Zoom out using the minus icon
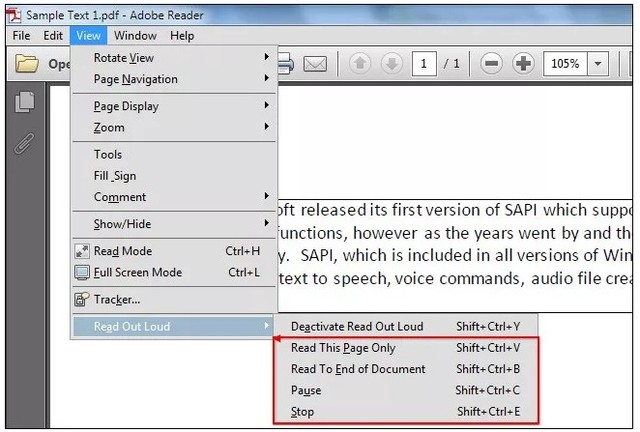The width and height of the screenshot is (640, 432). tap(491, 64)
